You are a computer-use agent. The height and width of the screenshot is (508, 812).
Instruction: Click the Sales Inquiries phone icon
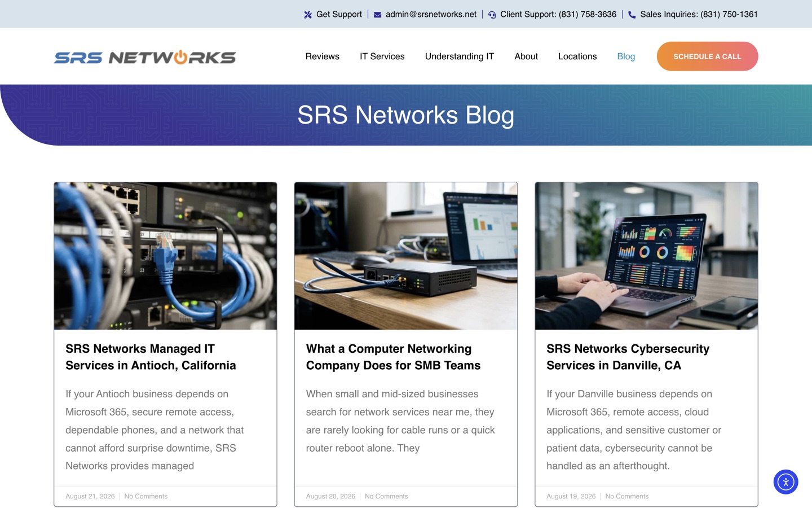click(632, 15)
